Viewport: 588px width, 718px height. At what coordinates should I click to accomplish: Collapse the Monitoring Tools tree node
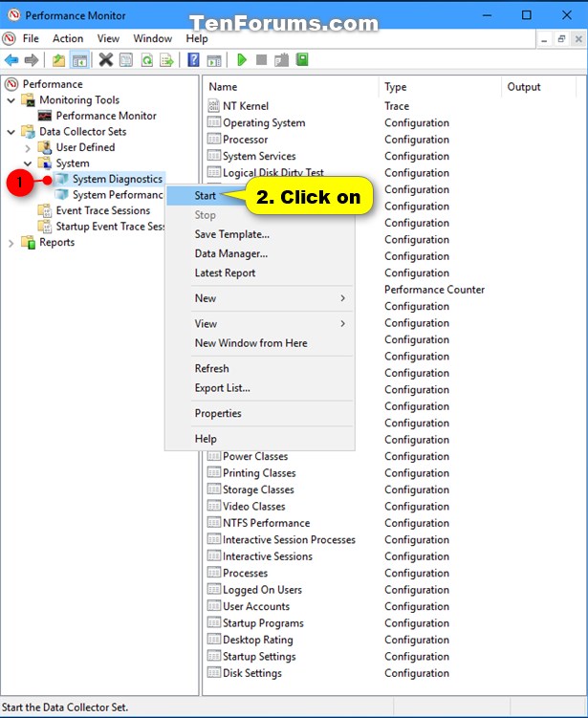coord(11,99)
